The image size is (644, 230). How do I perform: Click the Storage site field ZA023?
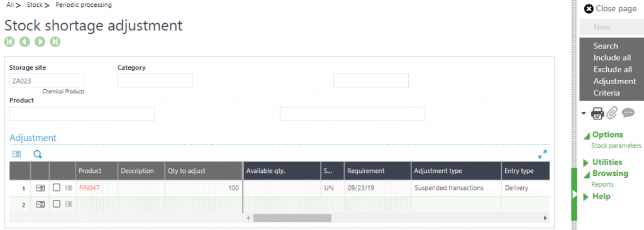pos(47,80)
